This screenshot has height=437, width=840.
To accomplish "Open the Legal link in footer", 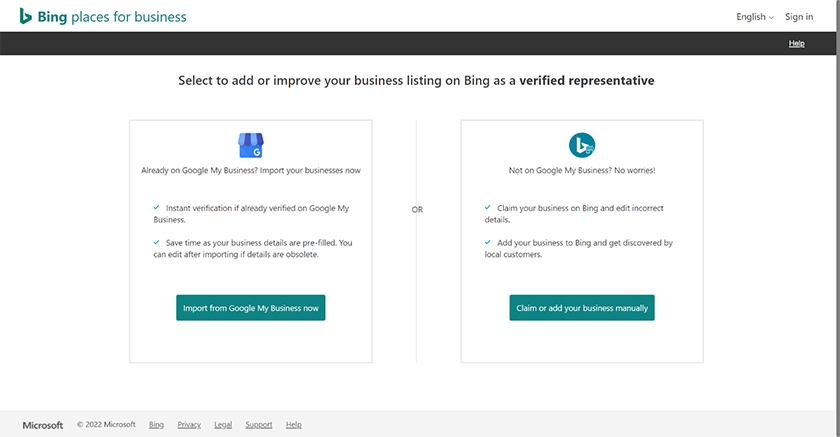I will 223,425.
